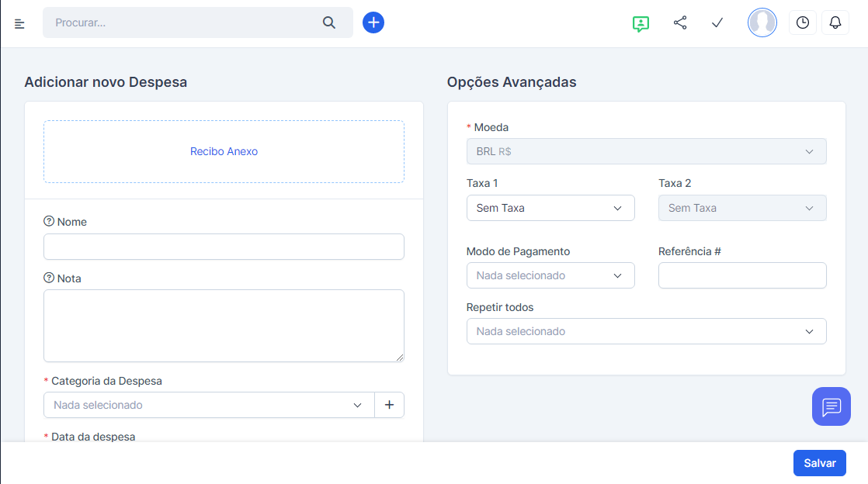Click the share icon in header

(x=680, y=22)
